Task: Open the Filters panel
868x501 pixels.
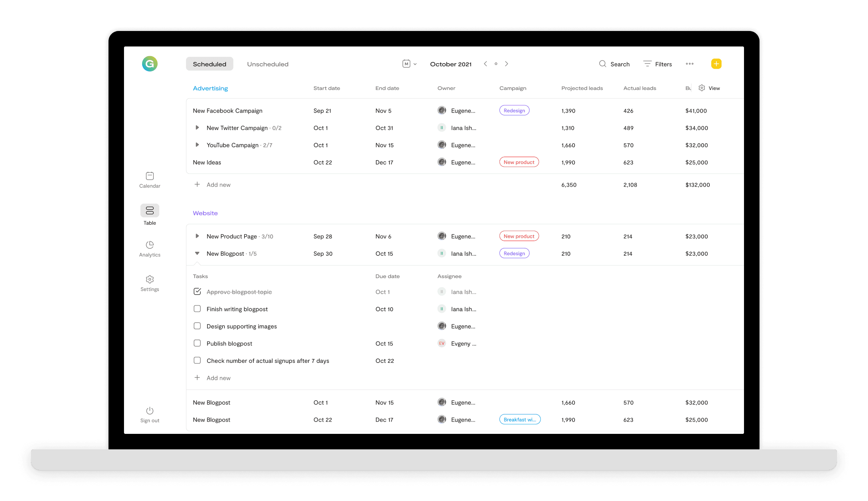Action: [657, 64]
